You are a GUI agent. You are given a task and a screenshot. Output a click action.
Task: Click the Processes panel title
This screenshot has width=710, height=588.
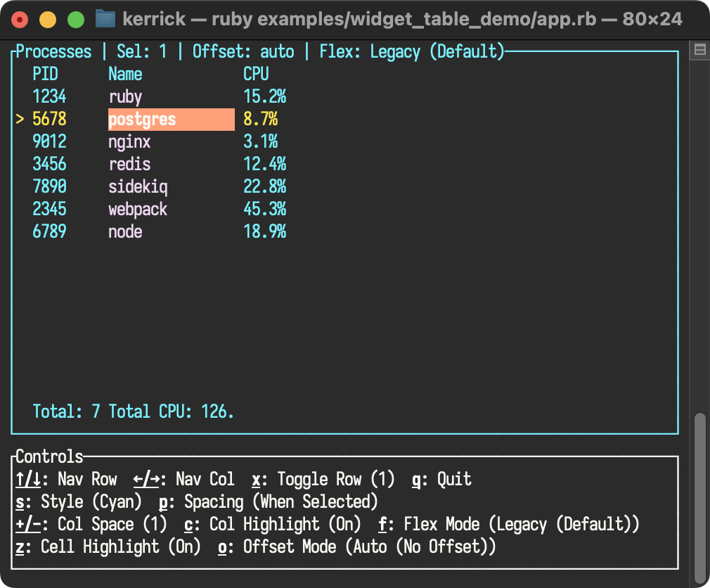pos(54,51)
